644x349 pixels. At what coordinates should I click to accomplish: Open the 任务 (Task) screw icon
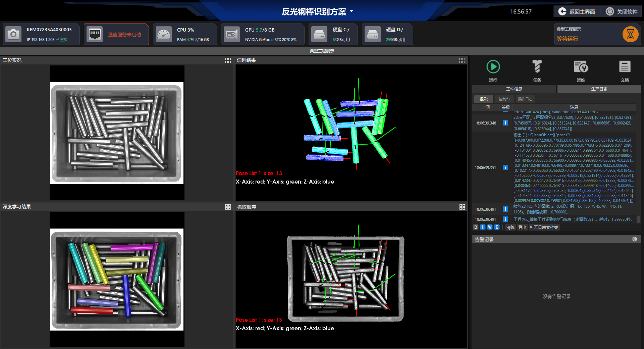pos(537,67)
